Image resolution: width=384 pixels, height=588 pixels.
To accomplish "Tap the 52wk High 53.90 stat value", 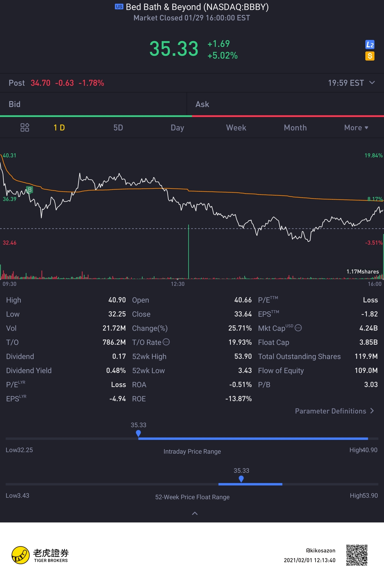I will click(x=243, y=356).
